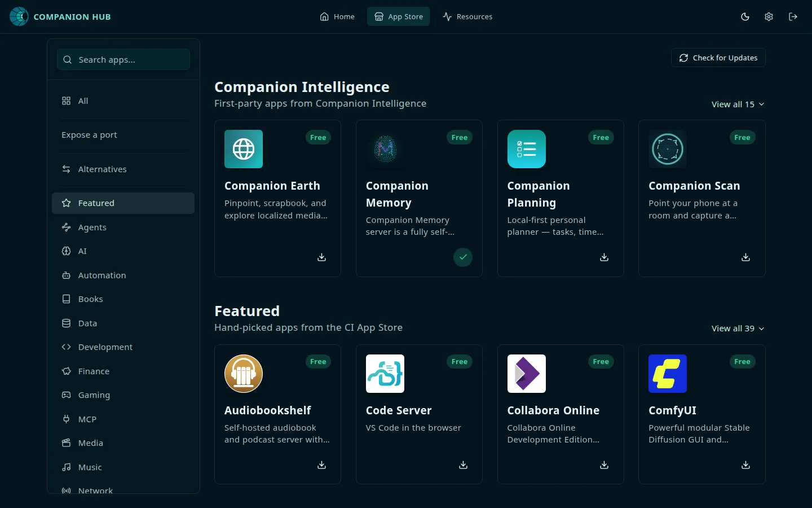Toggle dark mode moon icon
The height and width of the screenshot is (508, 812).
pyautogui.click(x=745, y=17)
